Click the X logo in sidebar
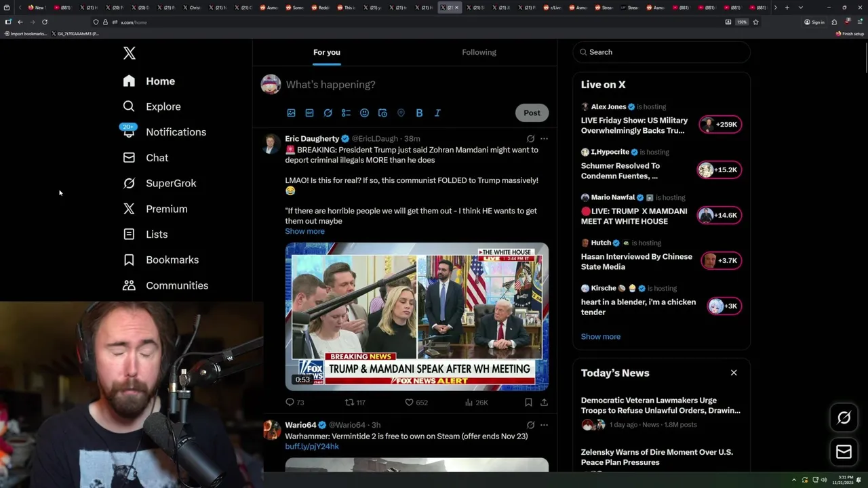Image resolution: width=868 pixels, height=488 pixels. [130, 53]
